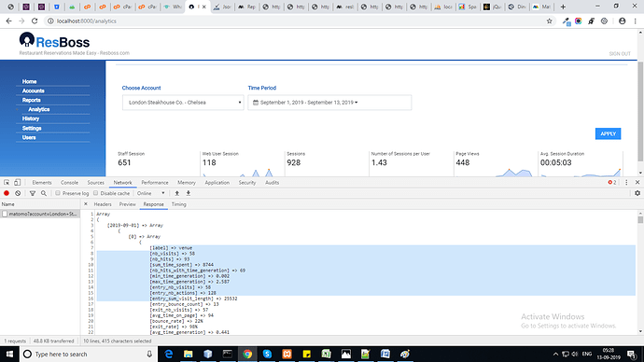Switch to the Audits panel
This screenshot has height=362, width=644.
coord(272,182)
